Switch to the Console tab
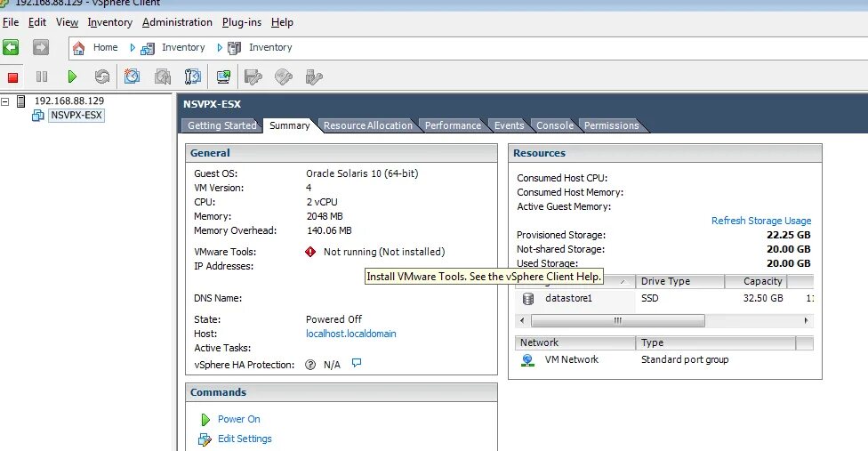Viewport: 868px width, 451px height. 555,125
